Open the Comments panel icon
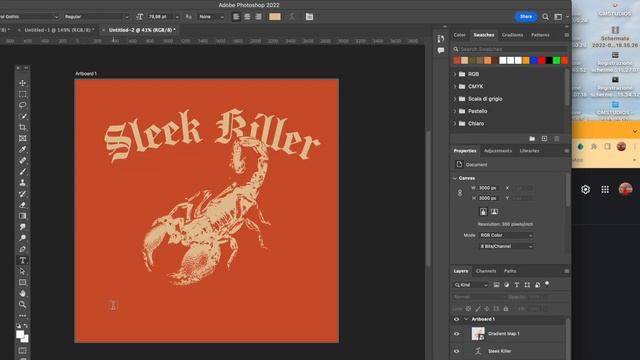The height and width of the screenshot is (360, 640). click(x=441, y=51)
